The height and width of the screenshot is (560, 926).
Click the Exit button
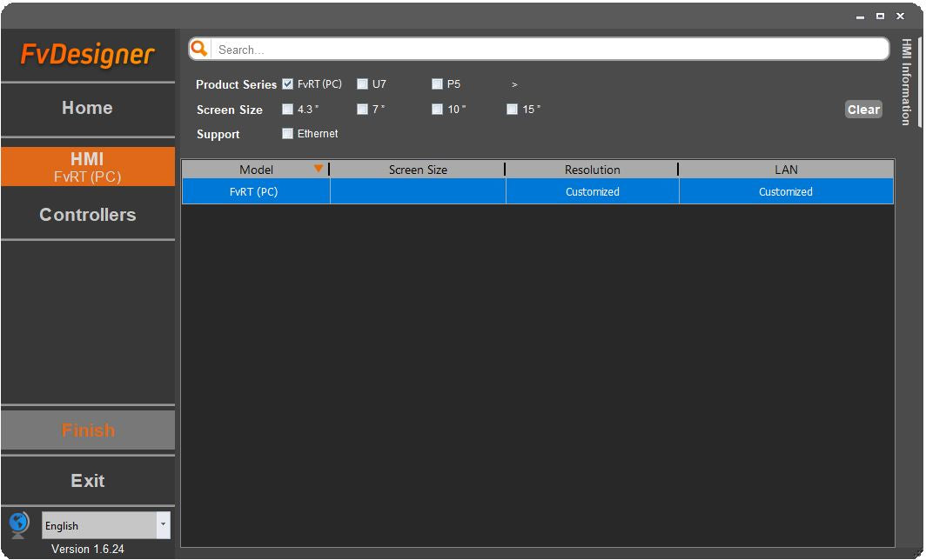click(x=88, y=480)
